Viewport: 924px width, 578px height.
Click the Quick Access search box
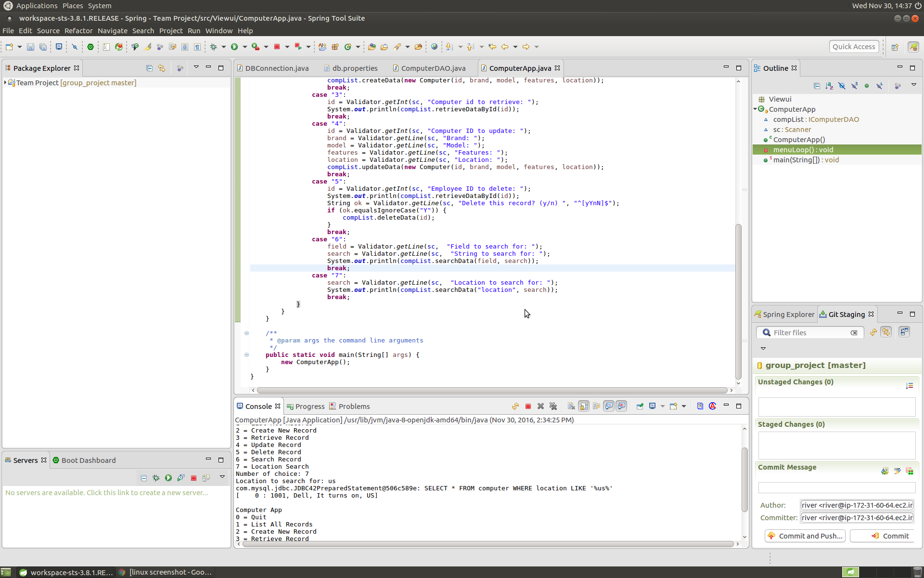pyautogui.click(x=854, y=47)
